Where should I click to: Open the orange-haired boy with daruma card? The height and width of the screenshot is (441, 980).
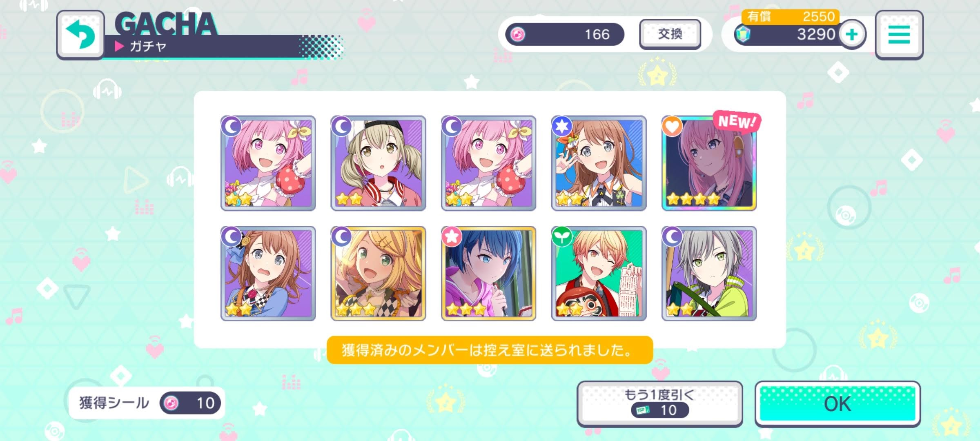tap(599, 273)
